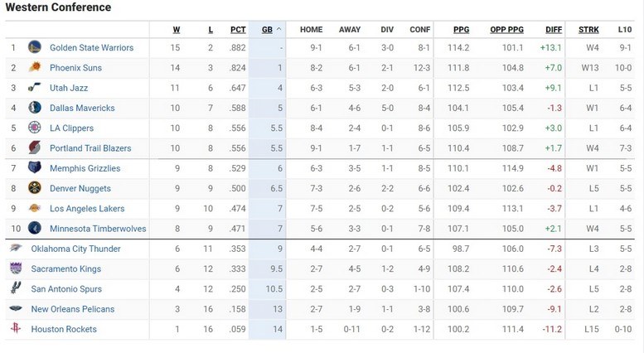Click the Phoenix Suns logo icon
This screenshot has height=353, width=644.
pyautogui.click(x=34, y=68)
